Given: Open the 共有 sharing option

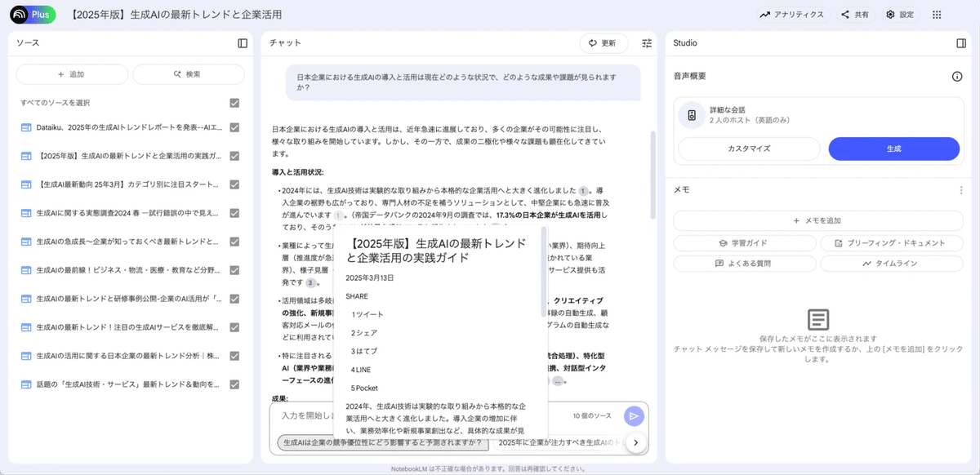Looking at the screenshot, I should pos(851,14).
